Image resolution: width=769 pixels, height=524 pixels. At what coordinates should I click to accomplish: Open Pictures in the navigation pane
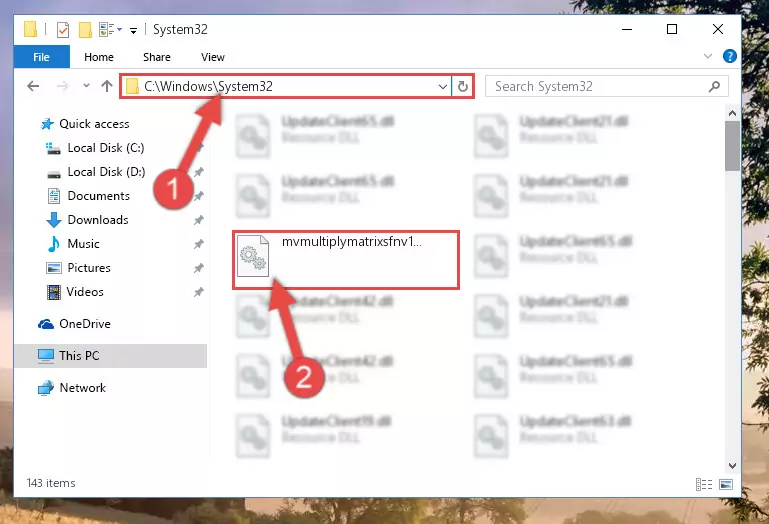89,268
